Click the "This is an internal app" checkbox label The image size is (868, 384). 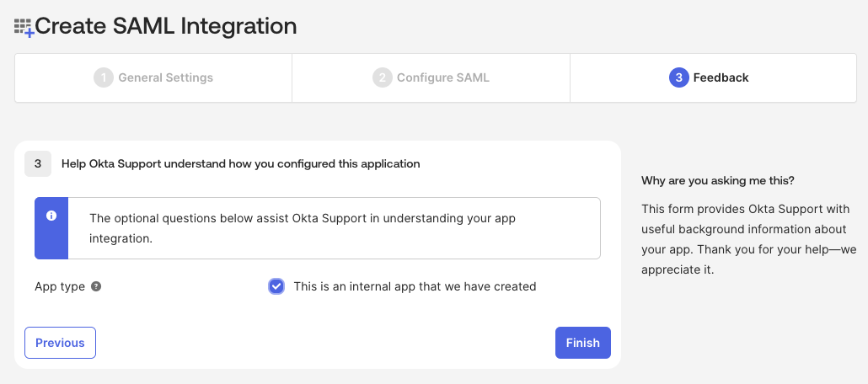(x=415, y=286)
